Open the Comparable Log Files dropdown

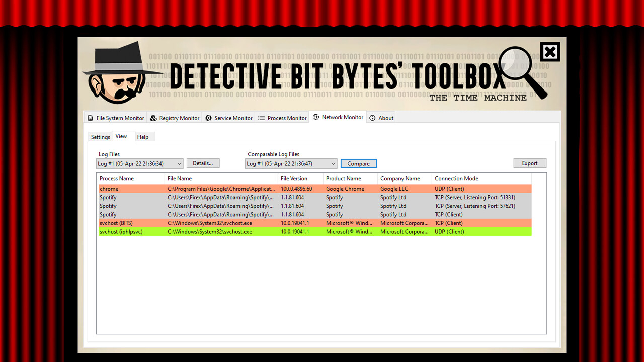point(291,163)
